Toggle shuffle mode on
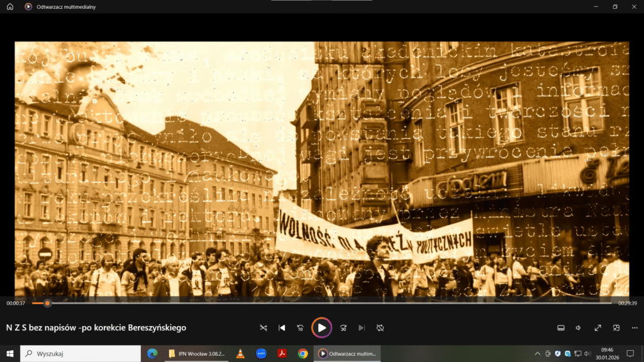Viewport: 644px width, 362px height. coord(264,327)
